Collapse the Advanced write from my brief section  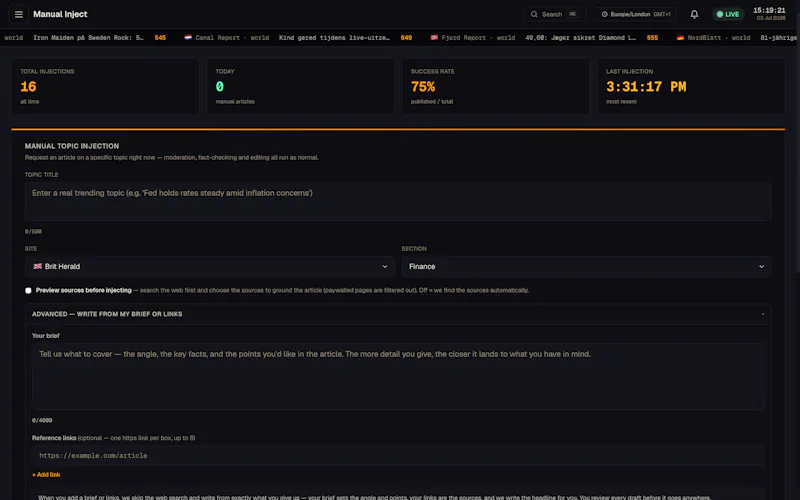point(398,314)
